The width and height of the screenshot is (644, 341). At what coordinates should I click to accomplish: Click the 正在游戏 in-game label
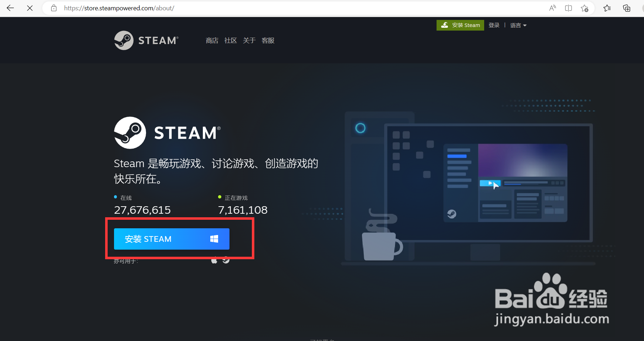point(236,198)
